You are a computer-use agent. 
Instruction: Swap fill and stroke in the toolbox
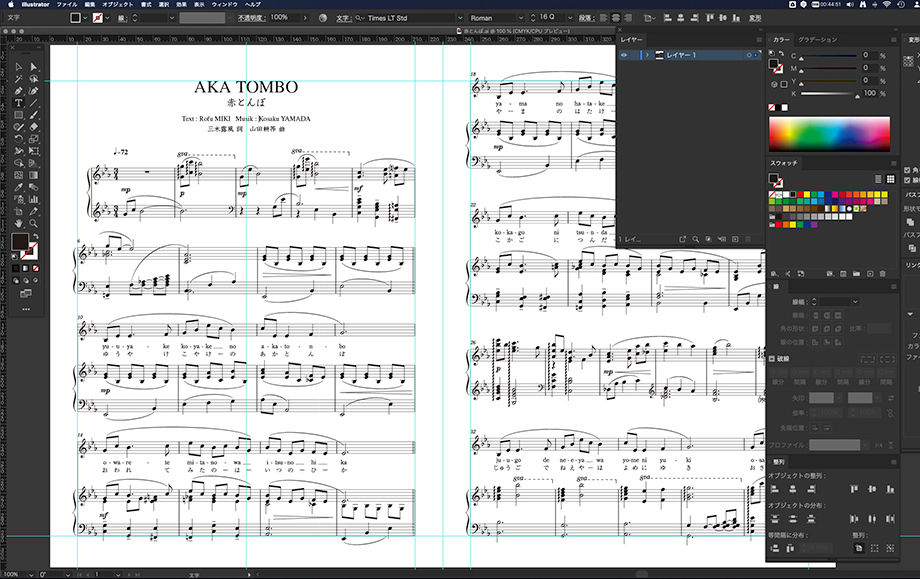[35, 236]
